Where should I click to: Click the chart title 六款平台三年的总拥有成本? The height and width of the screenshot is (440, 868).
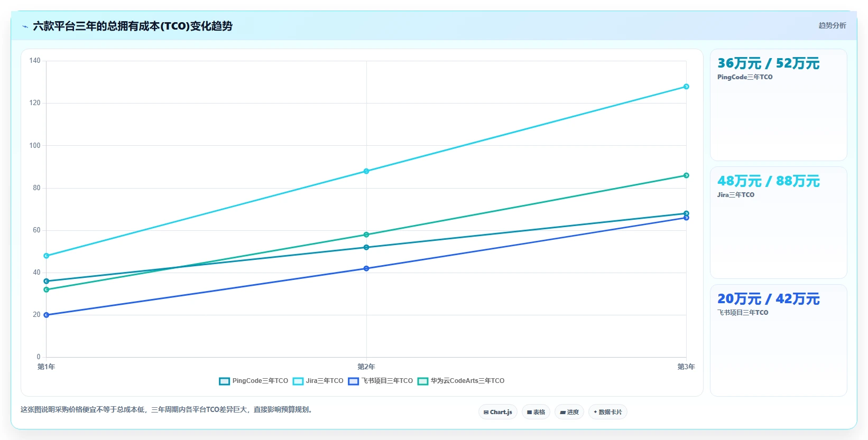[x=133, y=26]
